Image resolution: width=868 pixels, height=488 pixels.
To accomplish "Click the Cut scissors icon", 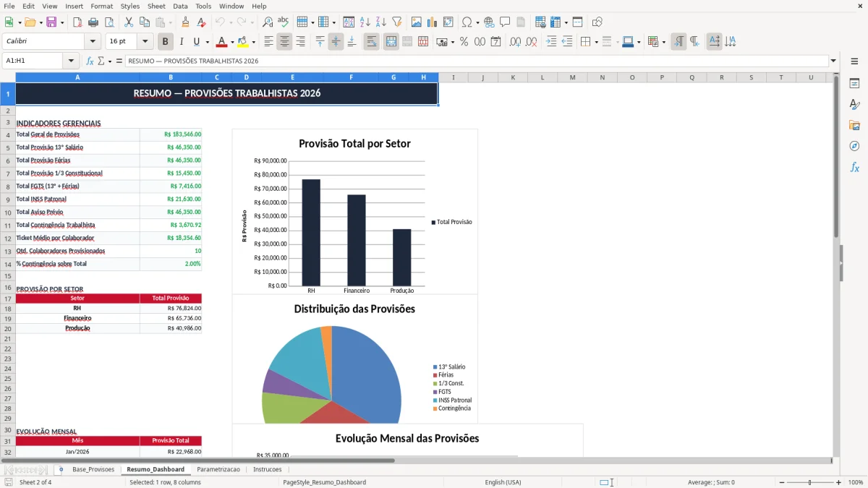I will point(128,22).
